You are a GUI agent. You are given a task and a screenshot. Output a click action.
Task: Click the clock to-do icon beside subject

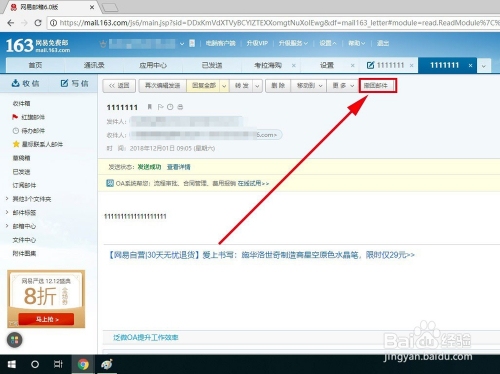pos(170,107)
